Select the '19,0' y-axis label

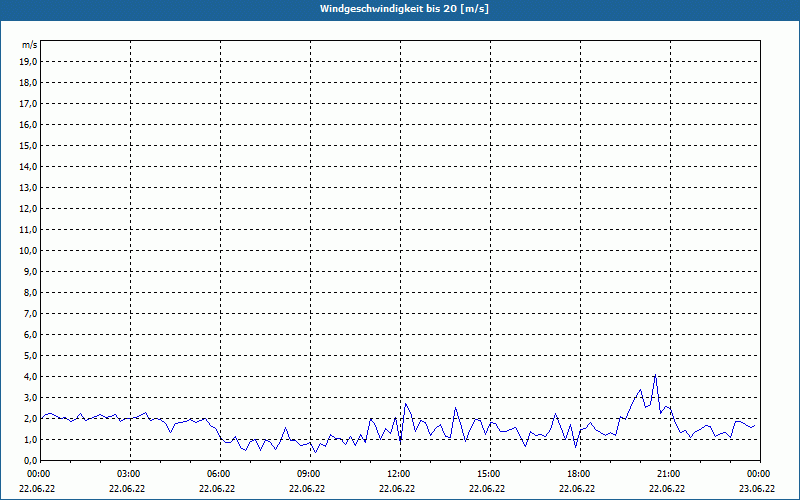28,62
